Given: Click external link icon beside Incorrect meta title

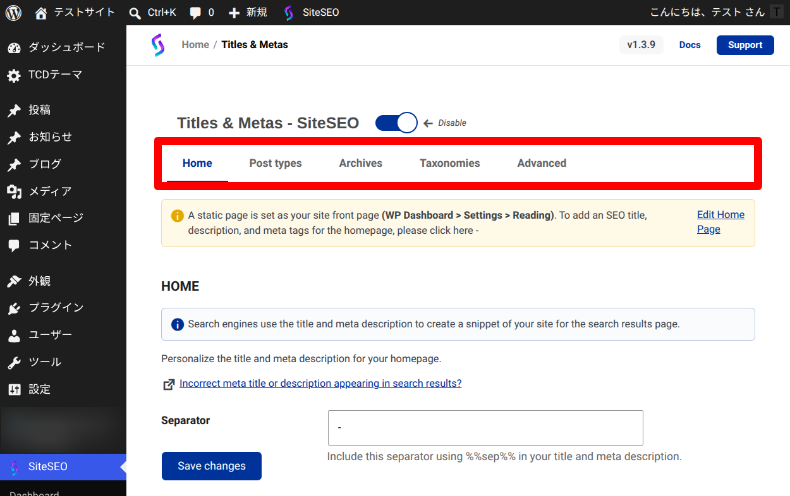Looking at the screenshot, I should click(169, 384).
